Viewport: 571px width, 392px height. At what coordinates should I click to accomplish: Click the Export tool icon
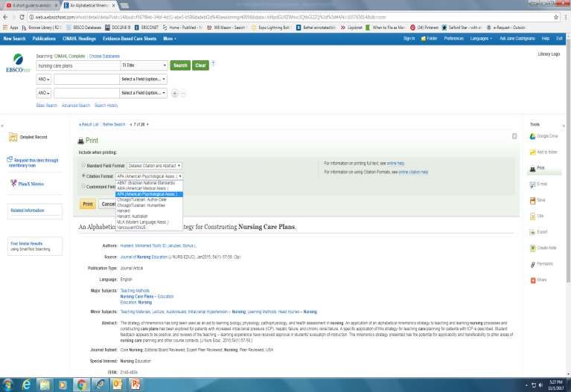click(x=532, y=232)
